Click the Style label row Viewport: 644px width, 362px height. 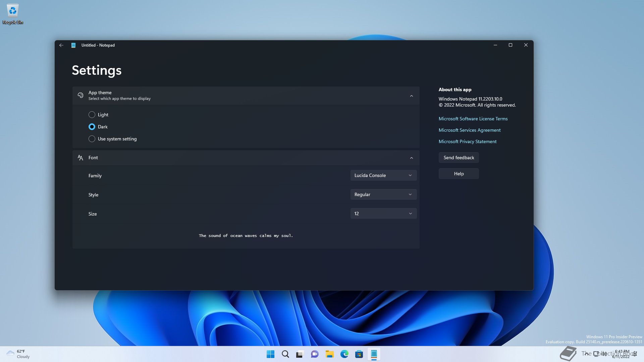(x=246, y=195)
